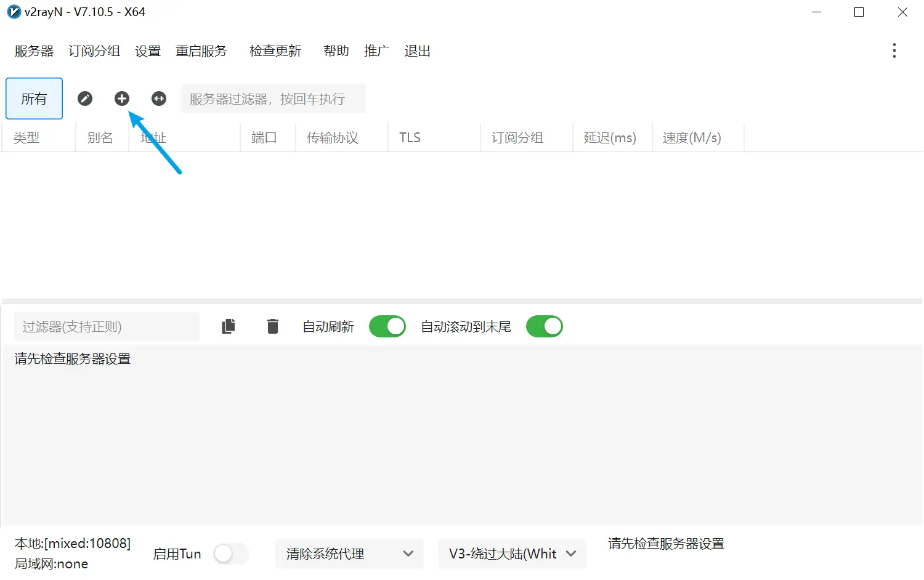Open the V3-绕过大陆 routing dropdown
The height and width of the screenshot is (580, 924).
click(x=512, y=554)
